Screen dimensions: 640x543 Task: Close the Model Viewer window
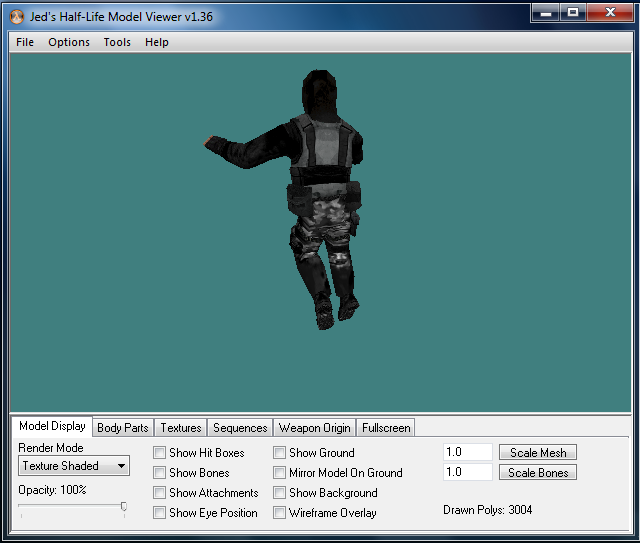tap(610, 13)
